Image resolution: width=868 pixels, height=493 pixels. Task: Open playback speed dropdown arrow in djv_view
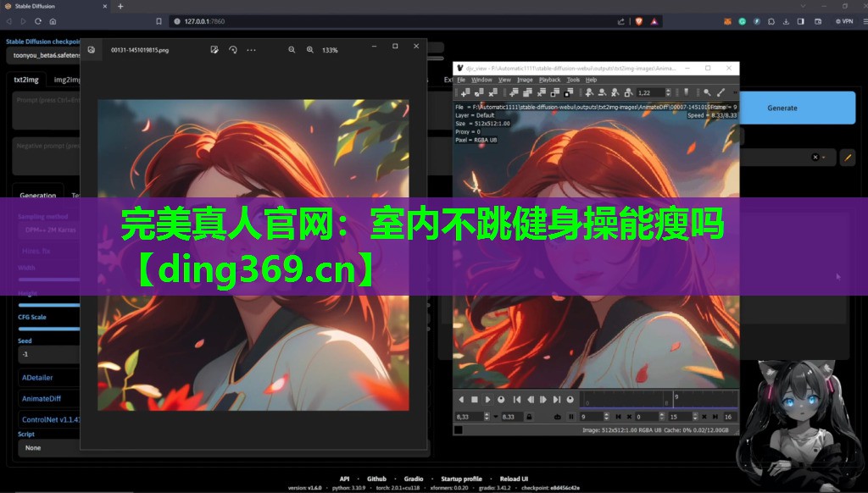pyautogui.click(x=495, y=417)
